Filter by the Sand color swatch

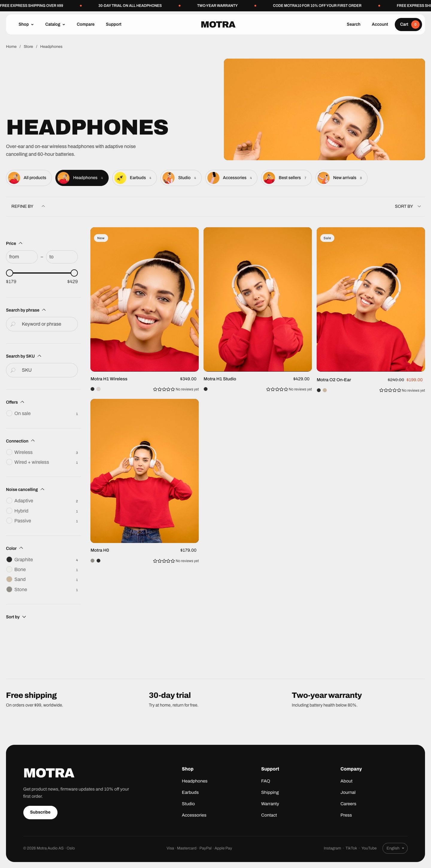click(10, 579)
